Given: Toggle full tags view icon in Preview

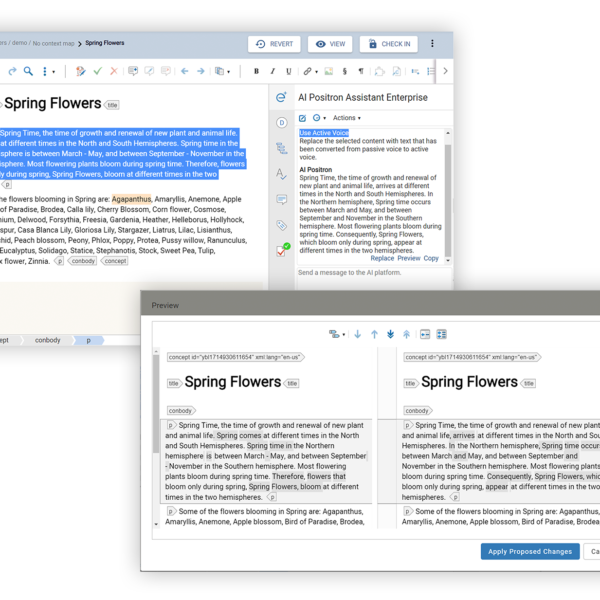Looking at the screenshot, I should pyautogui.click(x=442, y=334).
